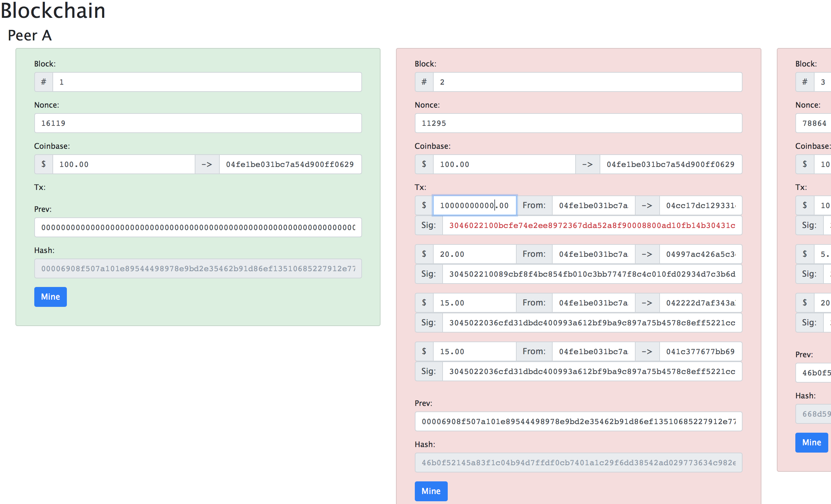
Task: Edit block 2 coinbase amount 100.00
Action: click(x=504, y=164)
